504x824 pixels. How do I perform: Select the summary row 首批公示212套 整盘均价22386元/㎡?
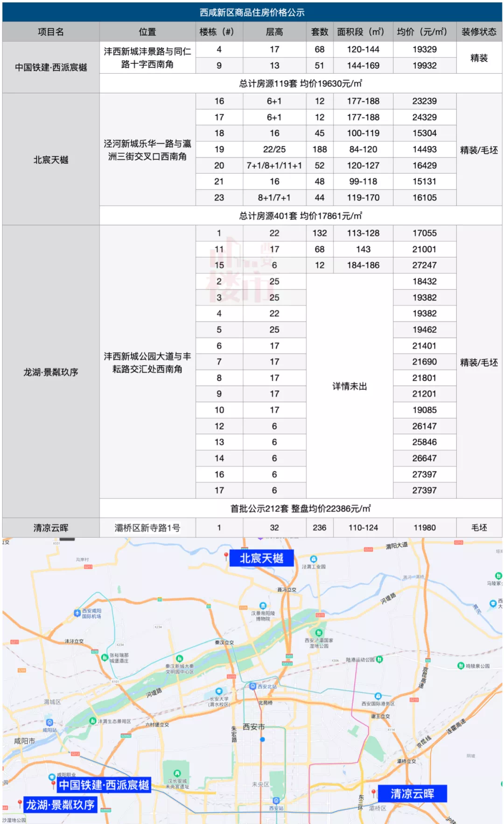click(301, 509)
